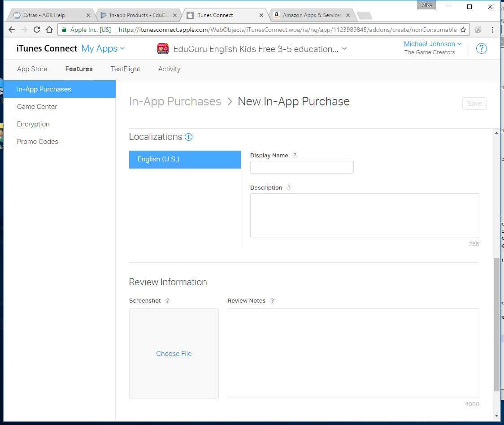Screen dimensions: 504x425
Task: Bookmark this page with the star icon
Action: click(463, 30)
